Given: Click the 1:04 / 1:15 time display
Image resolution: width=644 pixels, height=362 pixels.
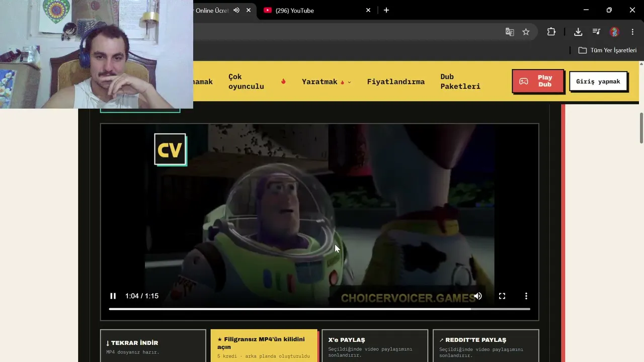Looking at the screenshot, I should [142, 296].
